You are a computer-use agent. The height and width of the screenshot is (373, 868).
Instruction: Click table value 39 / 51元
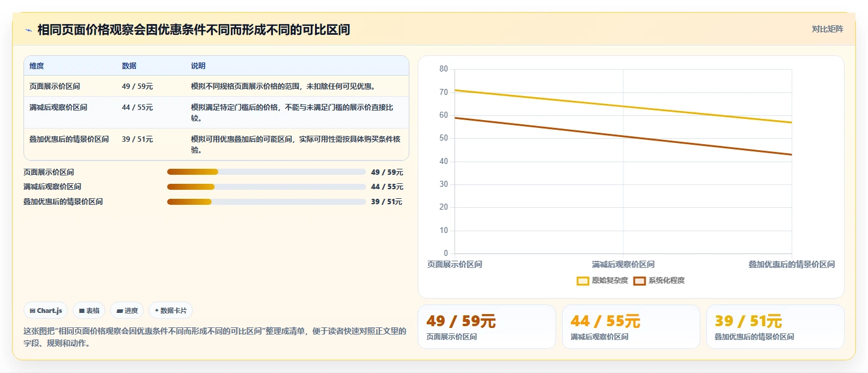coord(138,139)
